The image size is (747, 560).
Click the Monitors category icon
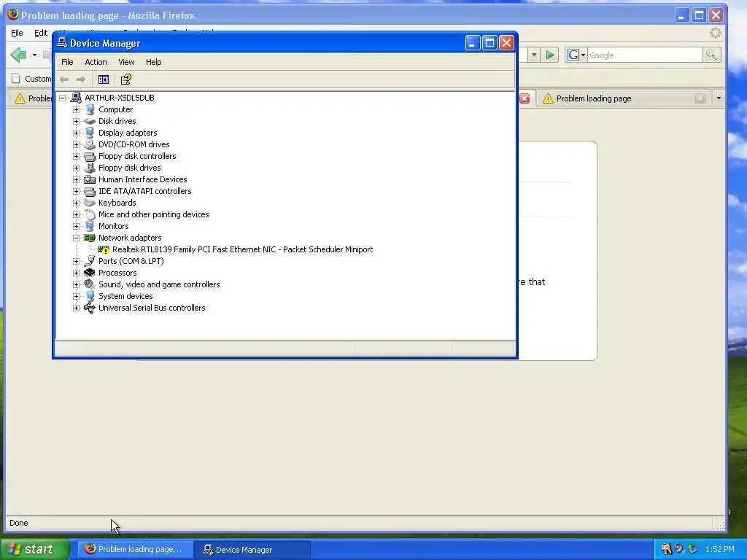point(90,226)
